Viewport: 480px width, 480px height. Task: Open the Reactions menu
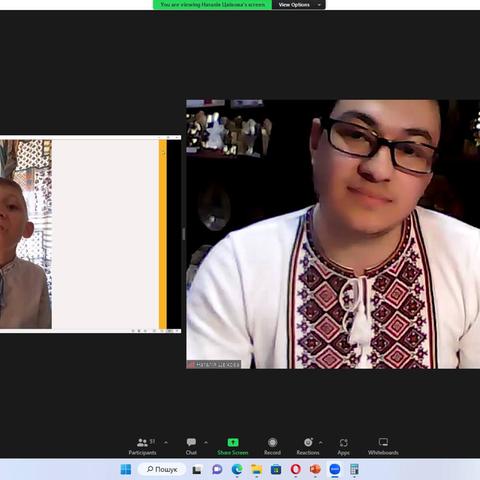click(x=308, y=446)
